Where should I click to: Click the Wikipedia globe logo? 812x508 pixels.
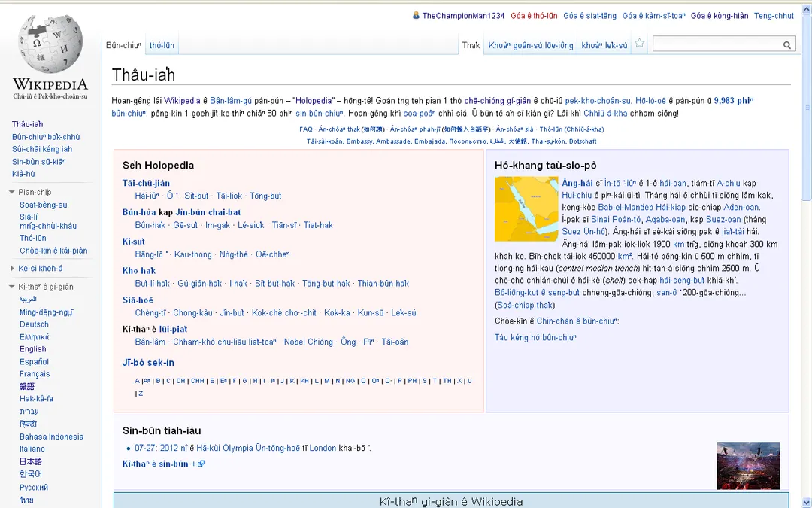coord(50,44)
